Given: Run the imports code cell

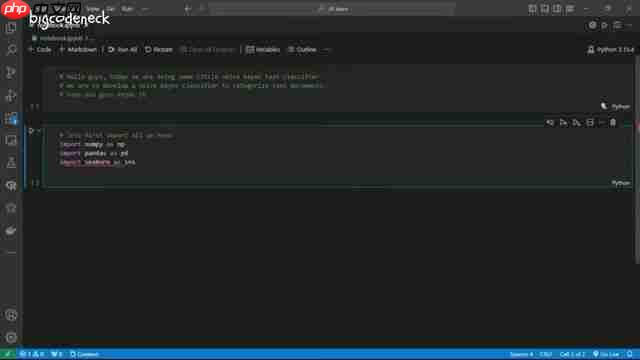Looking at the screenshot, I should [x=31, y=131].
